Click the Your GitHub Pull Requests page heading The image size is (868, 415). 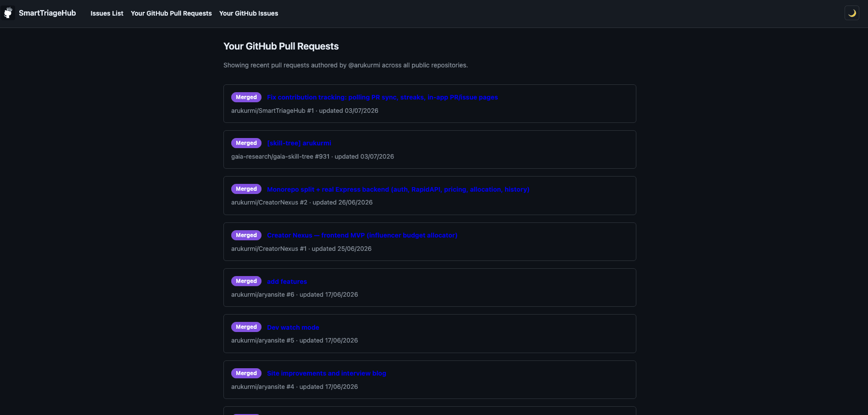point(281,46)
